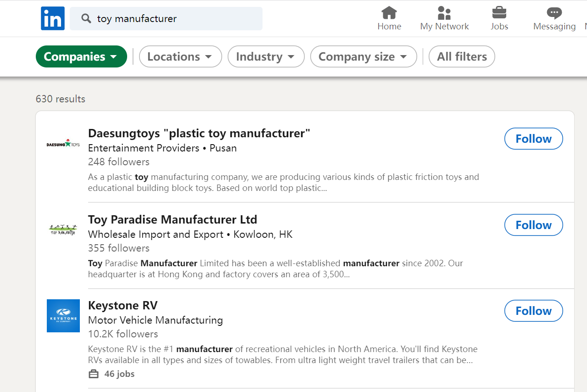
Task: Click the search magnifier icon
Action: coord(86,18)
